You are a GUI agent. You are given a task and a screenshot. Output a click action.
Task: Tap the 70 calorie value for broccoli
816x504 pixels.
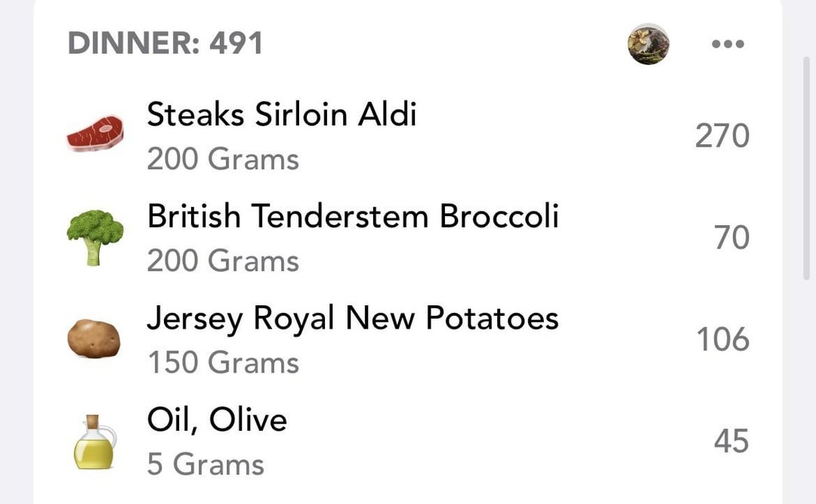[x=731, y=238]
